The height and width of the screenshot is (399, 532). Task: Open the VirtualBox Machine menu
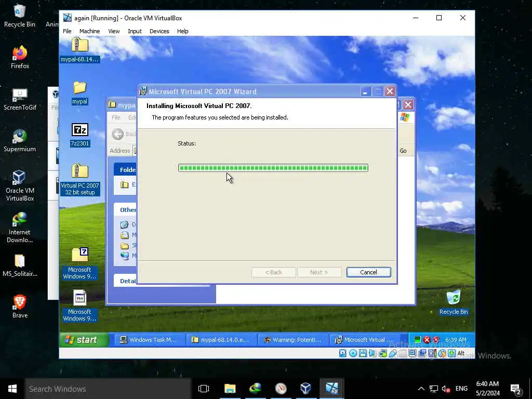click(89, 31)
